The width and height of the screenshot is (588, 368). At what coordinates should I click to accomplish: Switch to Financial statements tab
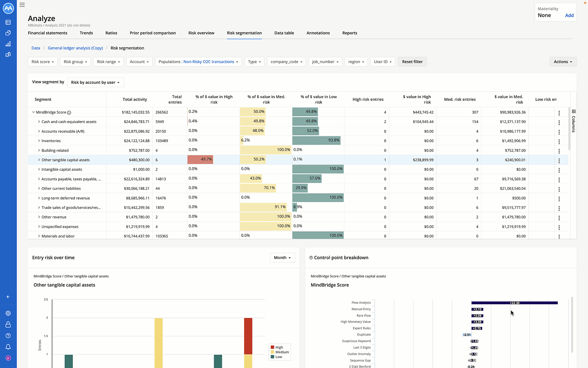coord(48,33)
